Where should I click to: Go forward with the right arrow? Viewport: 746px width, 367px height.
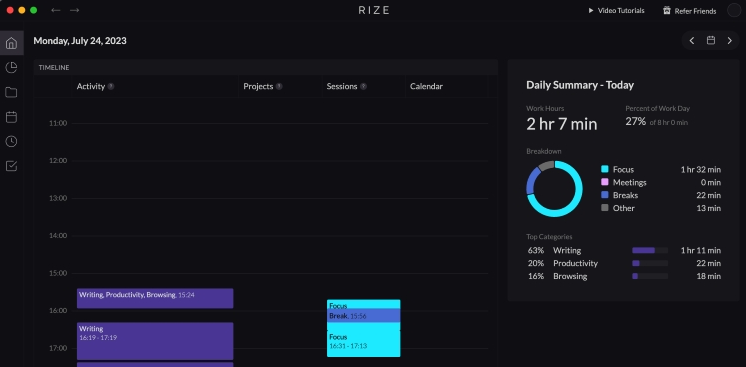tap(74, 10)
